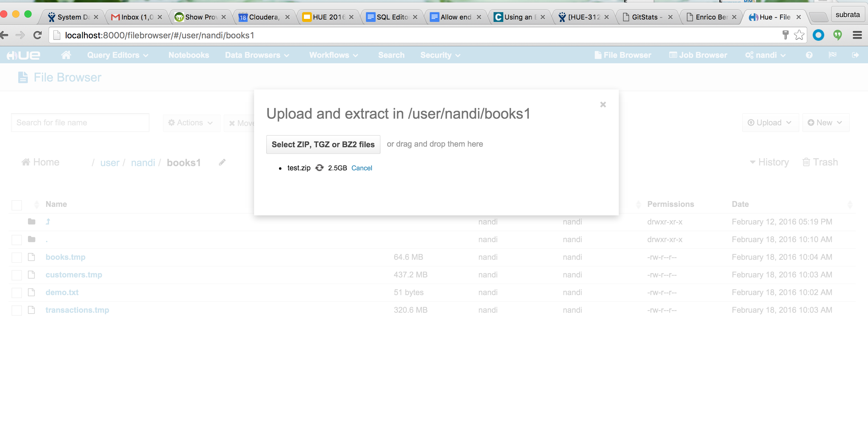868x435 pixels.
Task: Click the spinning progress icon beside test.zip
Action: [319, 168]
